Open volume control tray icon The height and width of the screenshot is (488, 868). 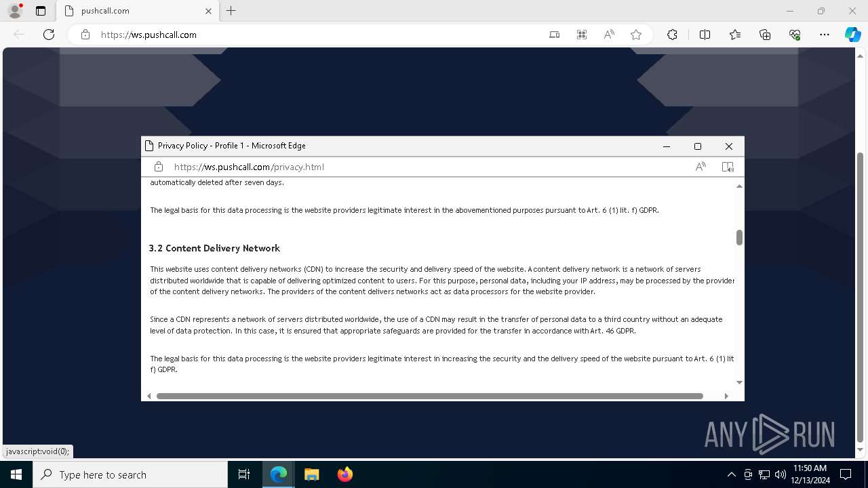pyautogui.click(x=780, y=474)
